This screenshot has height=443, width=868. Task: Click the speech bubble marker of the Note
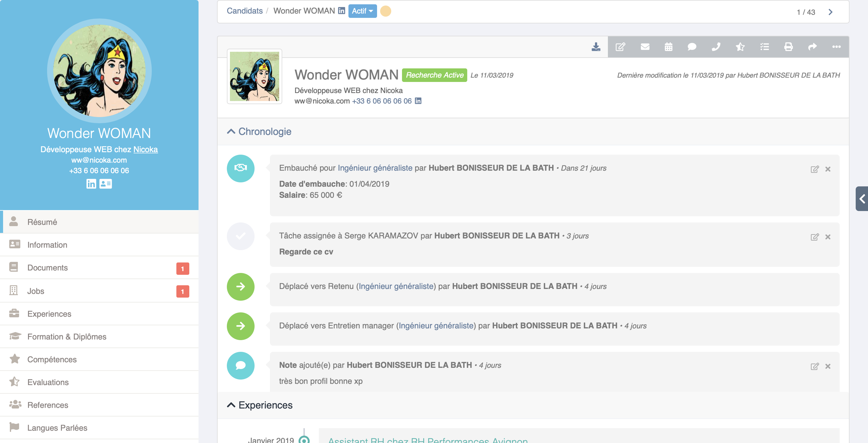[x=240, y=365]
